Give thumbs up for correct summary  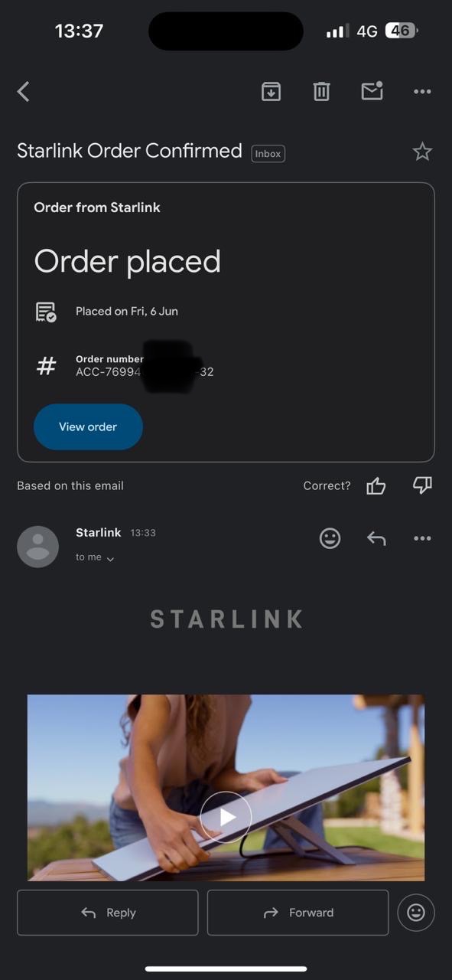click(x=376, y=485)
